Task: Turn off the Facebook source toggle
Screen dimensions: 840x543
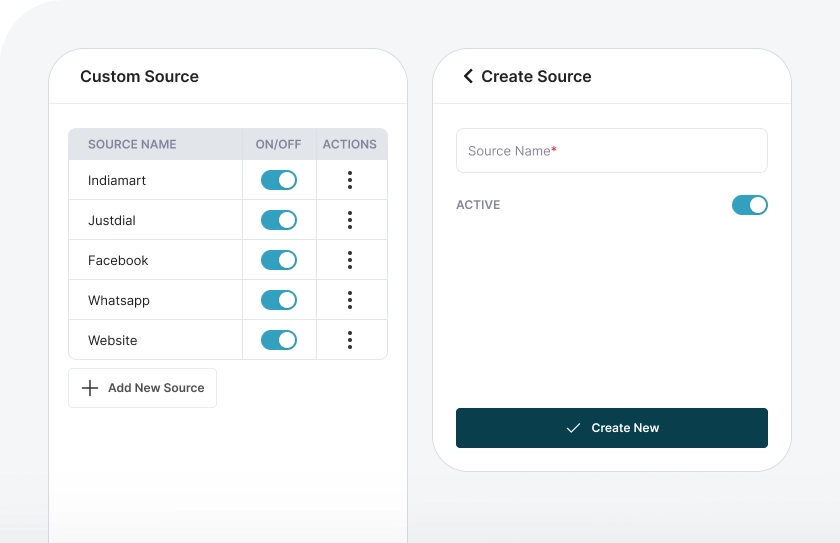Action: click(279, 260)
